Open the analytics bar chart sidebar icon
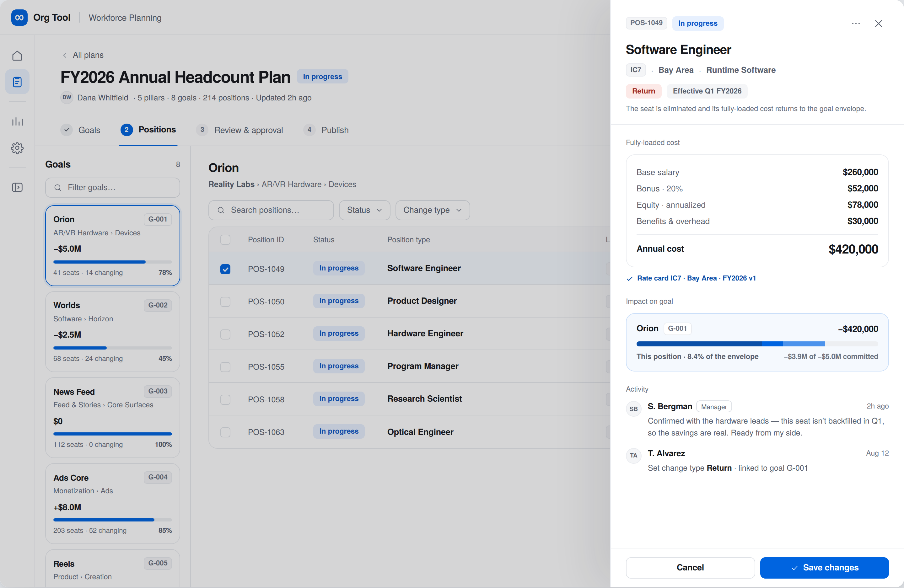 [17, 121]
